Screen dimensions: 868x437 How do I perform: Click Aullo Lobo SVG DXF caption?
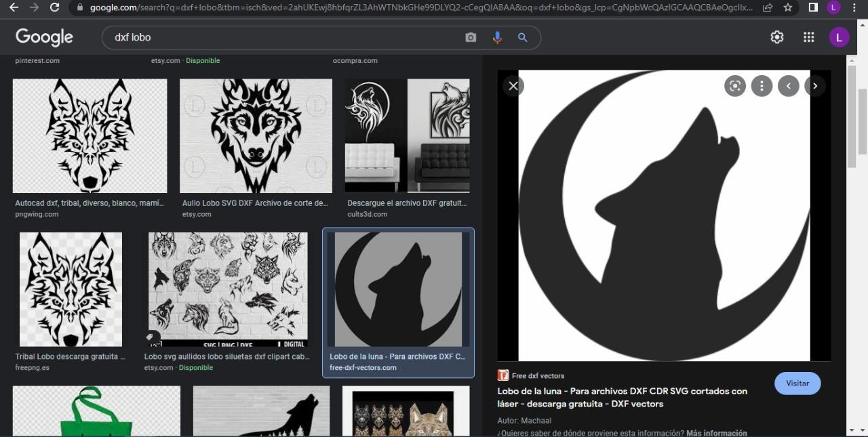click(x=255, y=203)
